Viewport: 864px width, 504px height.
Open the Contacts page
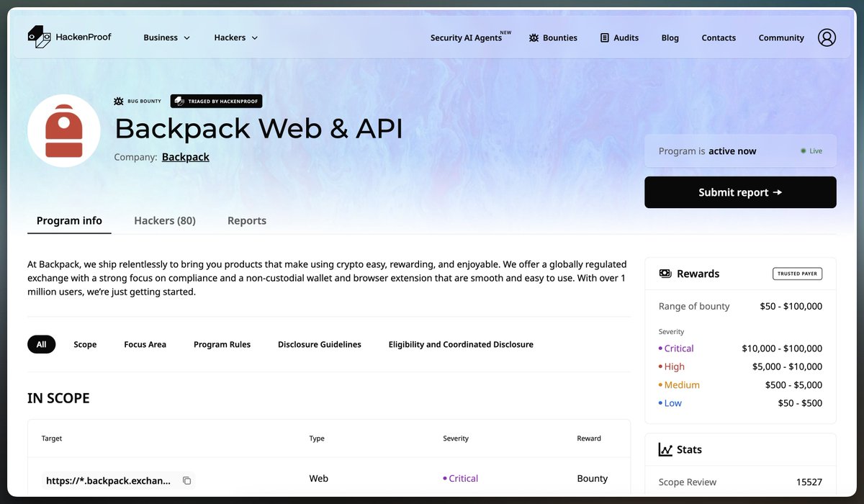pyautogui.click(x=719, y=37)
